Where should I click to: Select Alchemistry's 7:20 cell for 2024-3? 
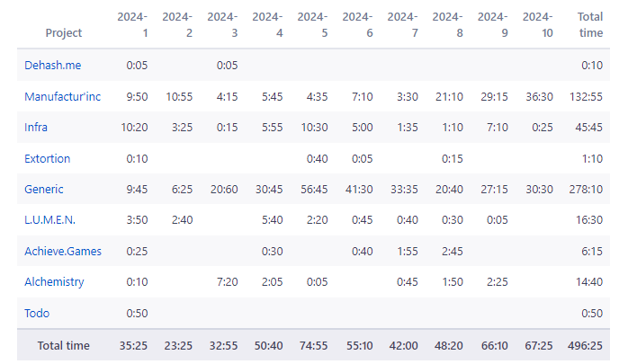227,282
